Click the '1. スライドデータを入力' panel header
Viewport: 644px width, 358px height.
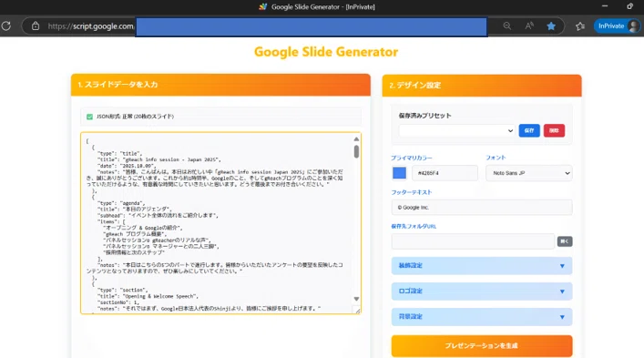220,85
